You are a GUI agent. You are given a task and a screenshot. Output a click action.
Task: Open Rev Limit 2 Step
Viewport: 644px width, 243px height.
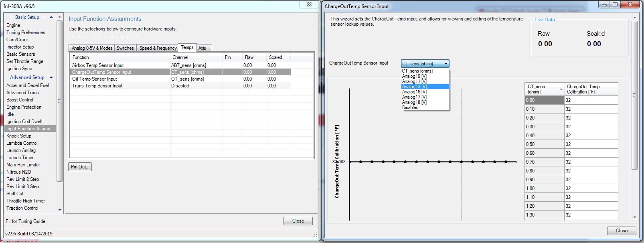click(22, 179)
